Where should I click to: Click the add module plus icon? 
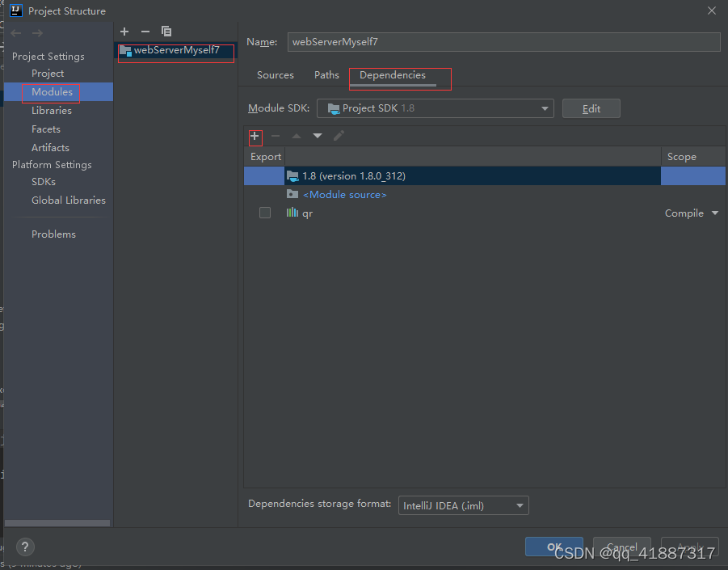[124, 32]
